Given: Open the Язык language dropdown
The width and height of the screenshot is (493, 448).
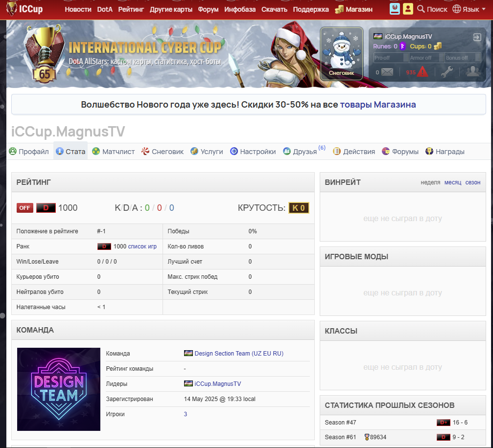Looking at the screenshot, I should (x=469, y=9).
